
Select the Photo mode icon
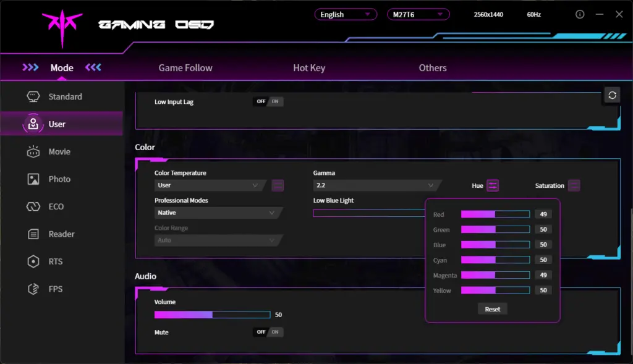click(33, 179)
